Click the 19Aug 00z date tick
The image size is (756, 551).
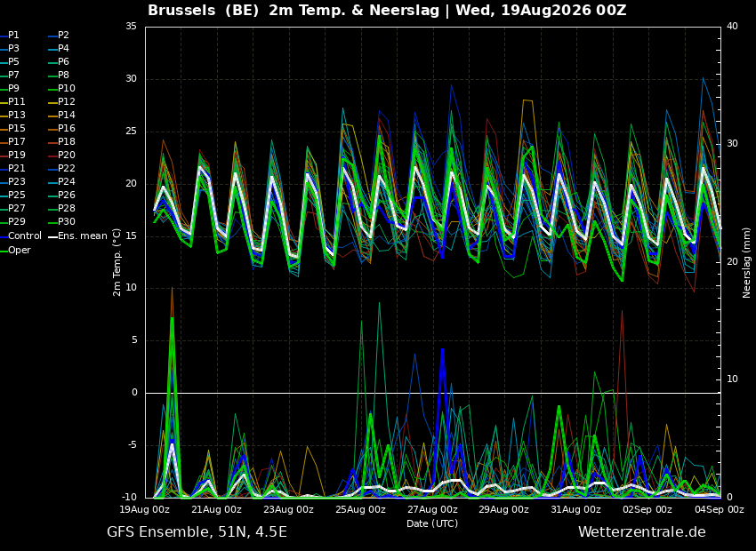coord(145,509)
